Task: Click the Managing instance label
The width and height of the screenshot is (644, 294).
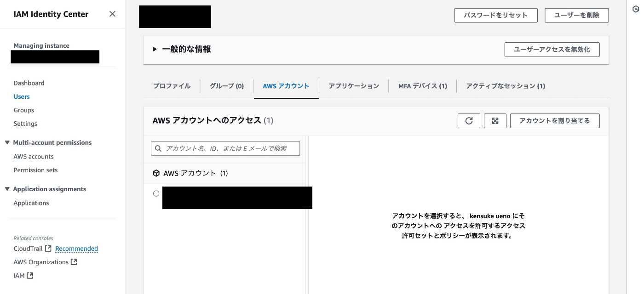Action: point(41,45)
